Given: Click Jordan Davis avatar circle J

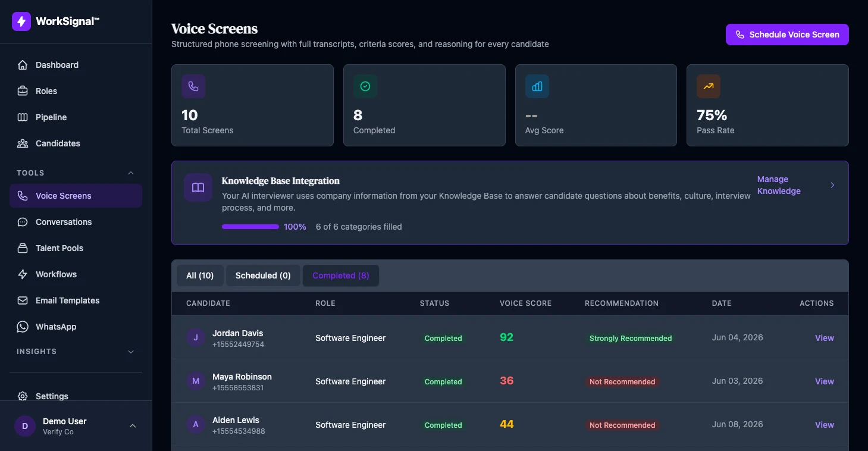Looking at the screenshot, I should pyautogui.click(x=196, y=338).
